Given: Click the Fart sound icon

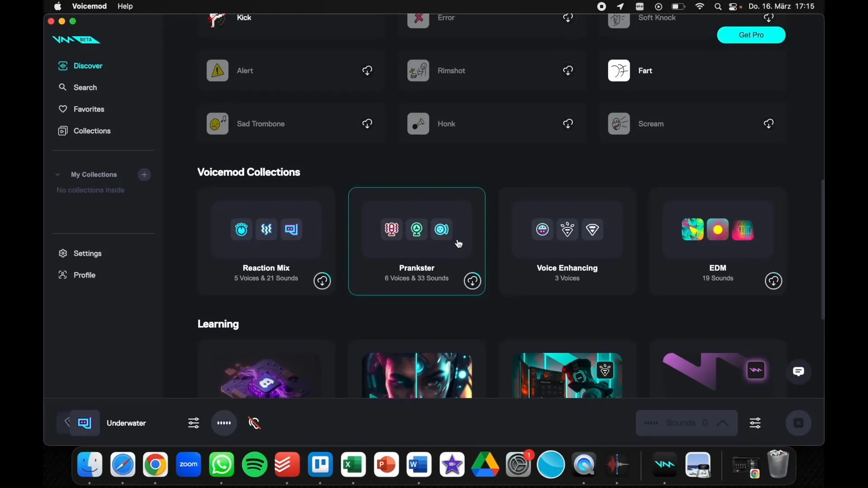Looking at the screenshot, I should coord(619,70).
